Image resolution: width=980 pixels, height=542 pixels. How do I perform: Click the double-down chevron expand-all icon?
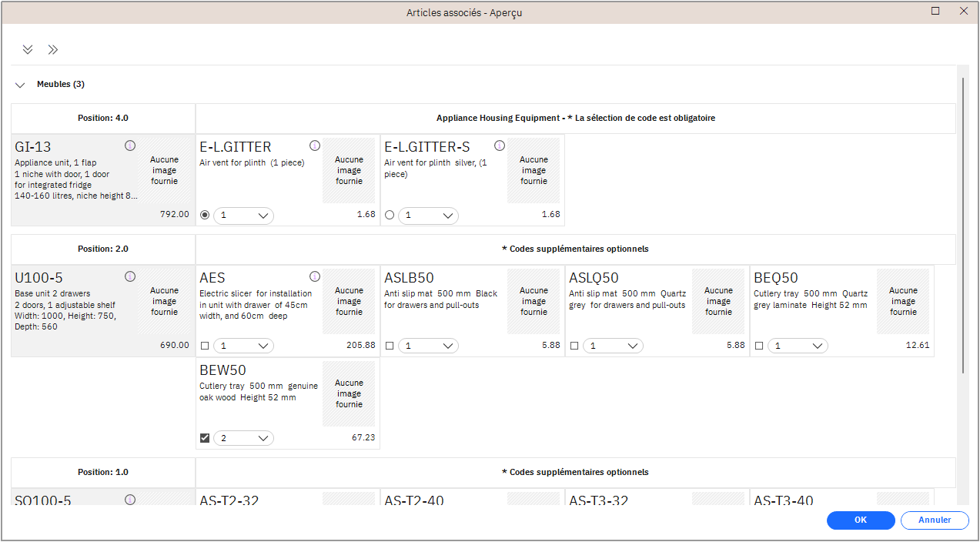pyautogui.click(x=28, y=50)
